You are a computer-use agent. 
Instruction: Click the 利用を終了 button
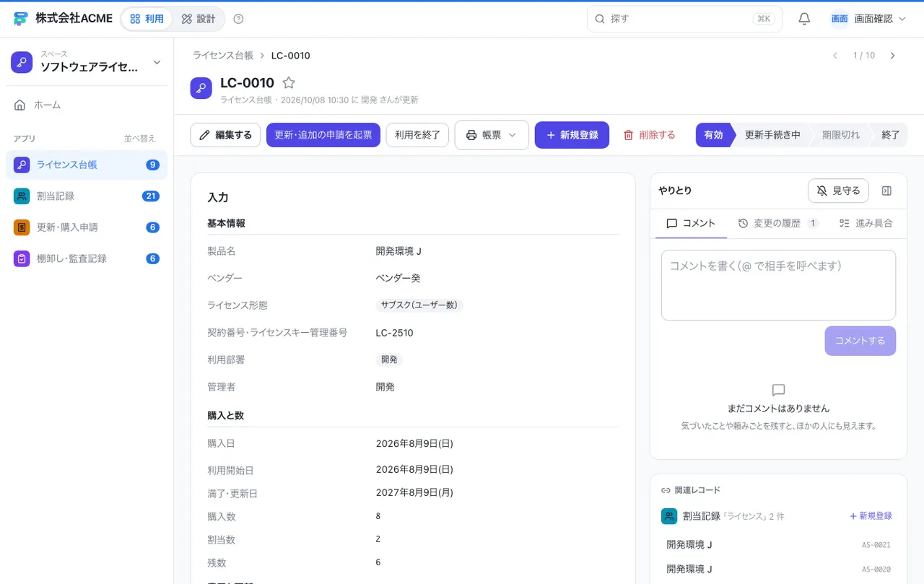[417, 135]
